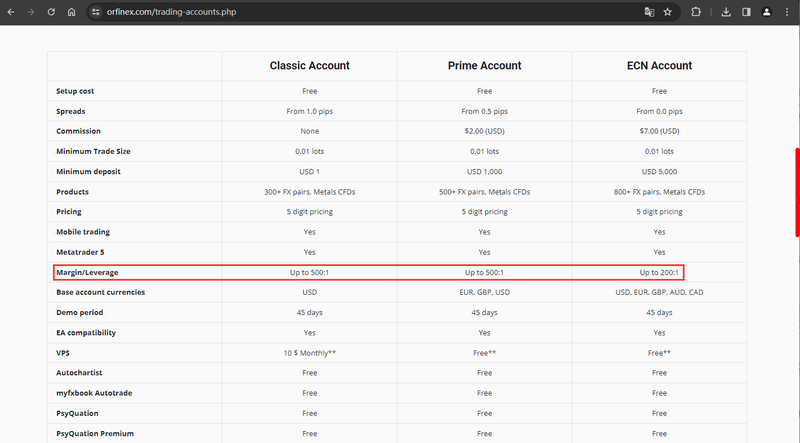
Task: Click the ECN Account 'Free**' VPS cell
Action: coord(659,353)
